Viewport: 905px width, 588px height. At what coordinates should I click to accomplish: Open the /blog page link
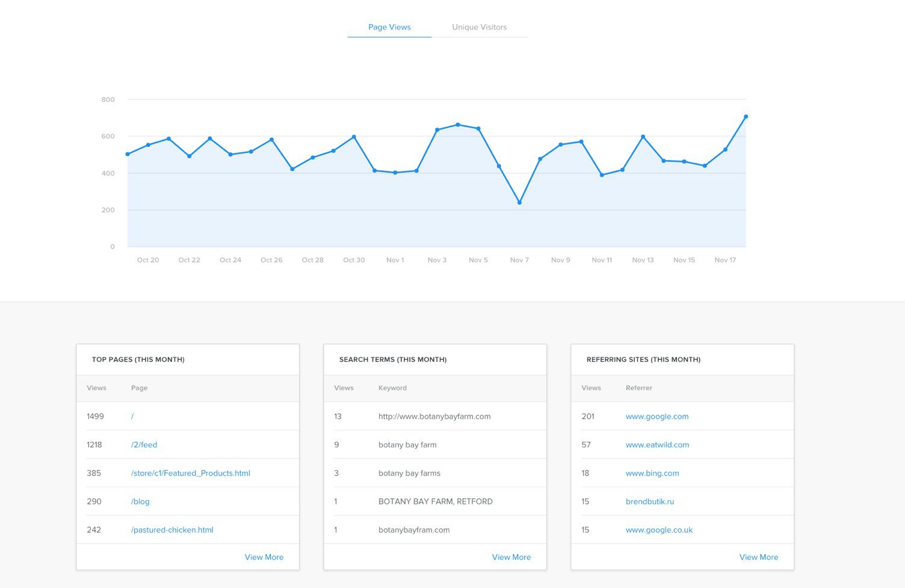point(140,501)
